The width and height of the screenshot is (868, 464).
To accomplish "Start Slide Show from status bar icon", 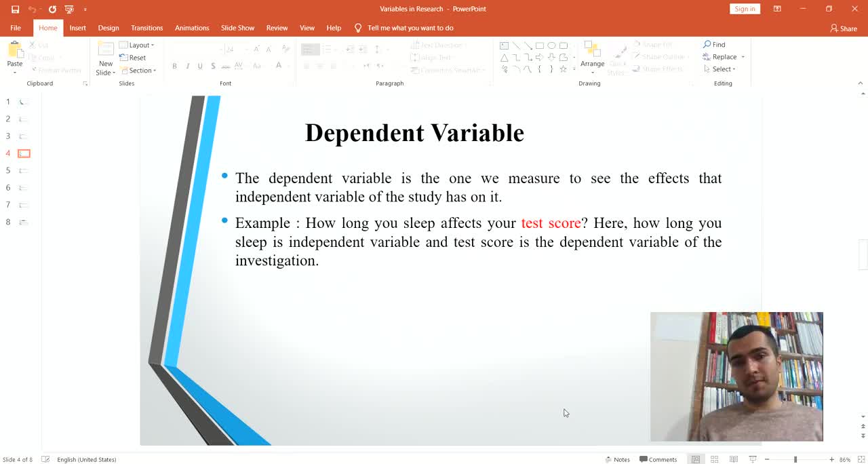I will 752,459.
